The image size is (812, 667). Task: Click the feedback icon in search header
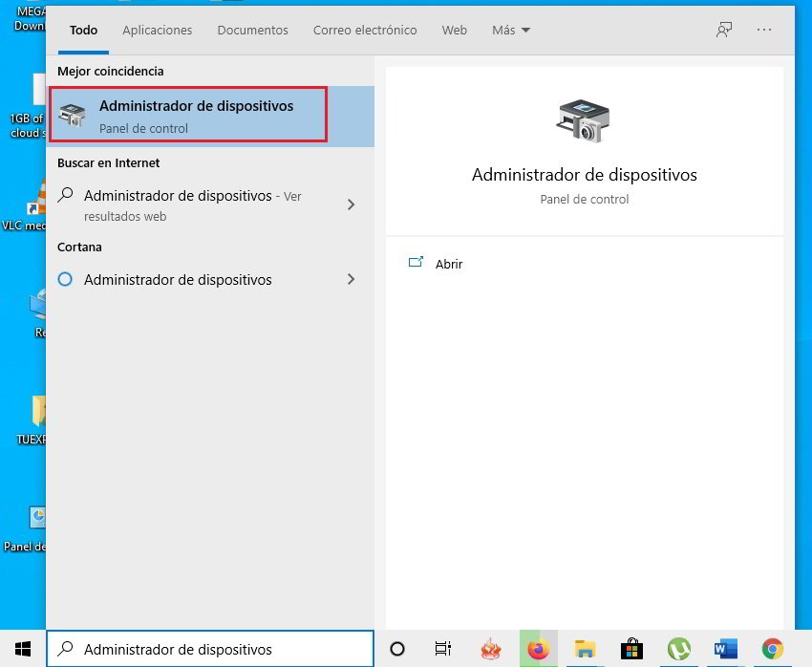pyautogui.click(x=724, y=30)
